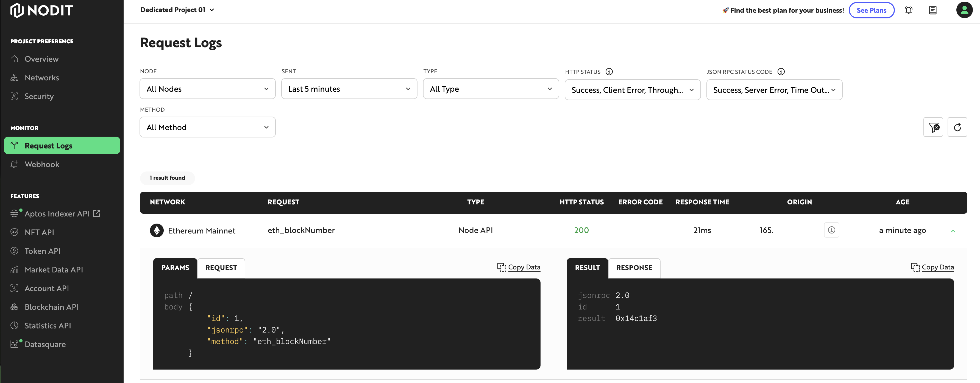Change the All Method filter field

pos(207,127)
